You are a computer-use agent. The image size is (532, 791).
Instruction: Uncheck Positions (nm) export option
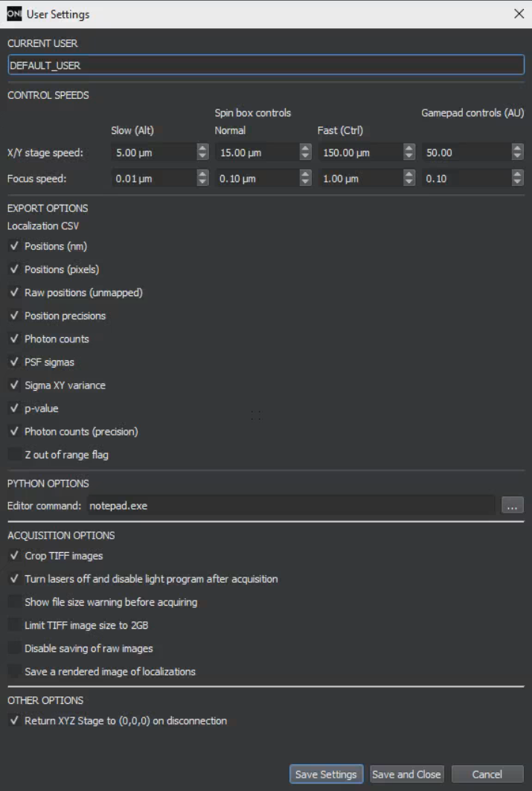(x=14, y=246)
